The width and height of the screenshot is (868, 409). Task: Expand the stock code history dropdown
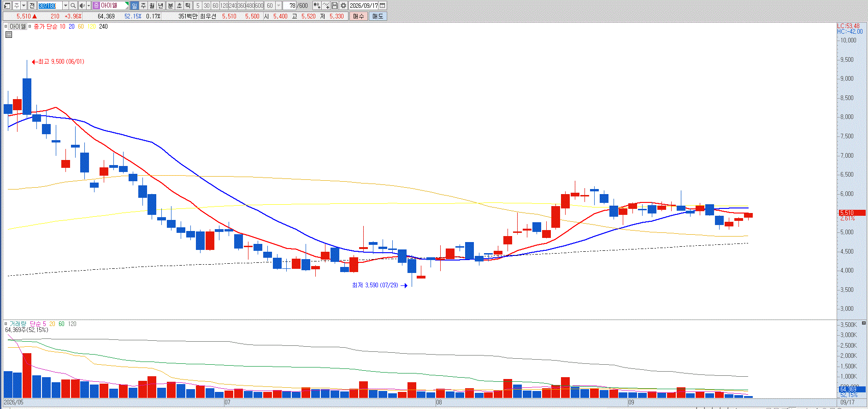pyautogui.click(x=65, y=6)
